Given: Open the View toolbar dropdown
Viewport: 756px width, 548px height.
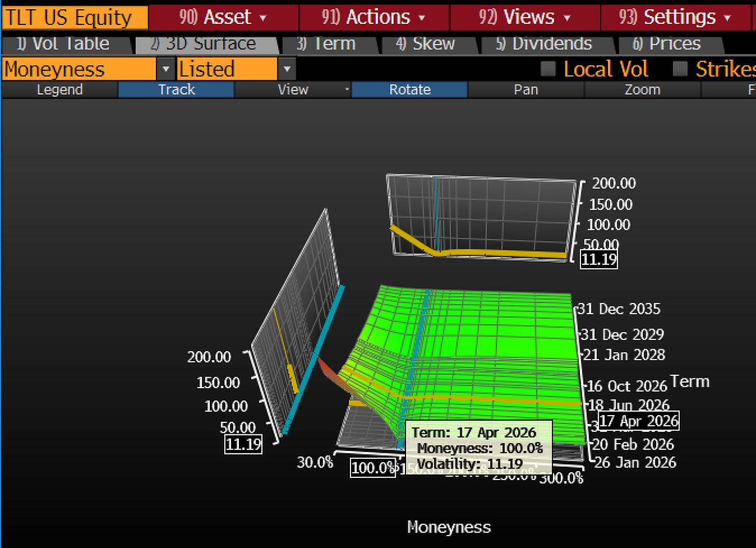Looking at the screenshot, I should point(293,90).
